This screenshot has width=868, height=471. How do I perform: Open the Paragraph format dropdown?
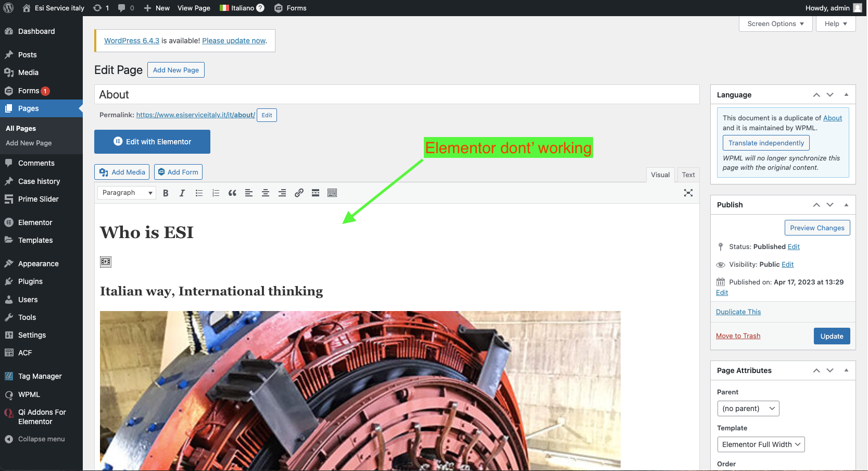point(127,193)
